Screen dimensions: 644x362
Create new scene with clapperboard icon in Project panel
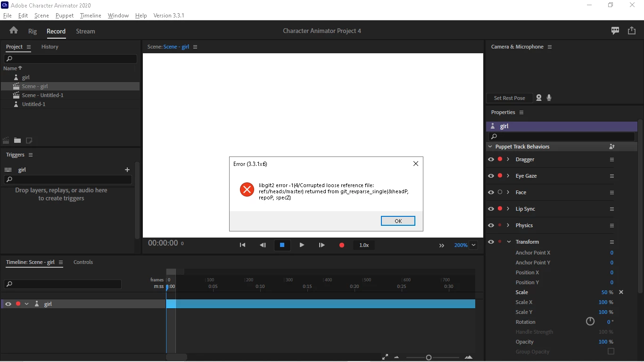pyautogui.click(x=6, y=140)
